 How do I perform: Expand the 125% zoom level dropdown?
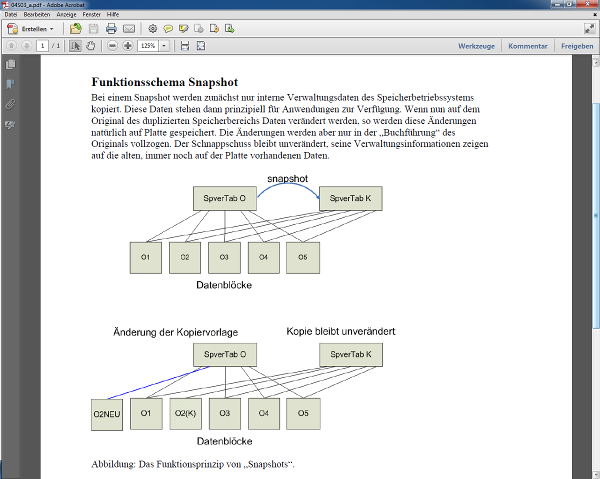coord(164,46)
